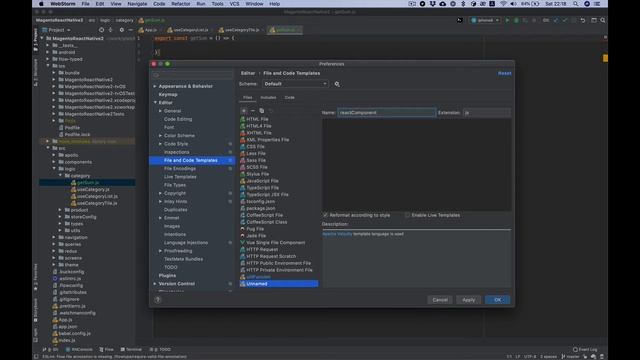Expand the components folder in Project tree

point(54,162)
